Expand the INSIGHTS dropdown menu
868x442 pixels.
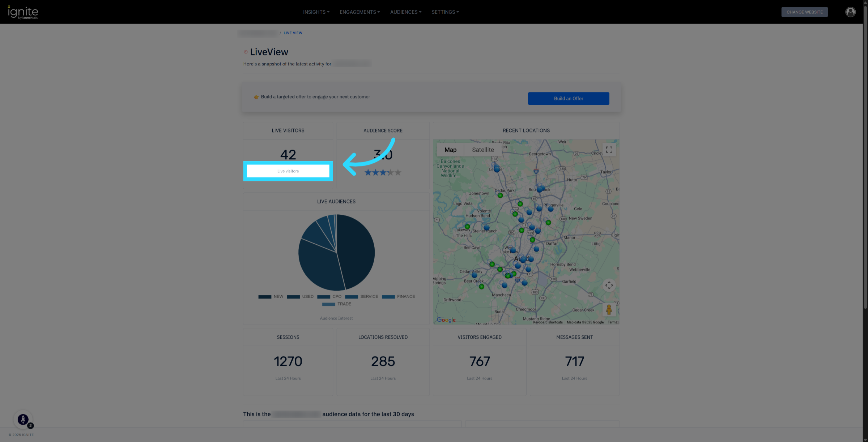click(x=316, y=12)
